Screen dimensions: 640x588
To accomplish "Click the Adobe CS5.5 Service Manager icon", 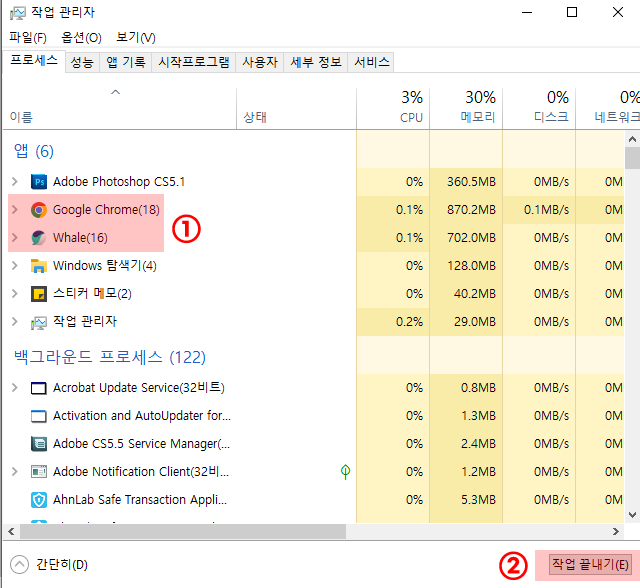I will [39, 444].
